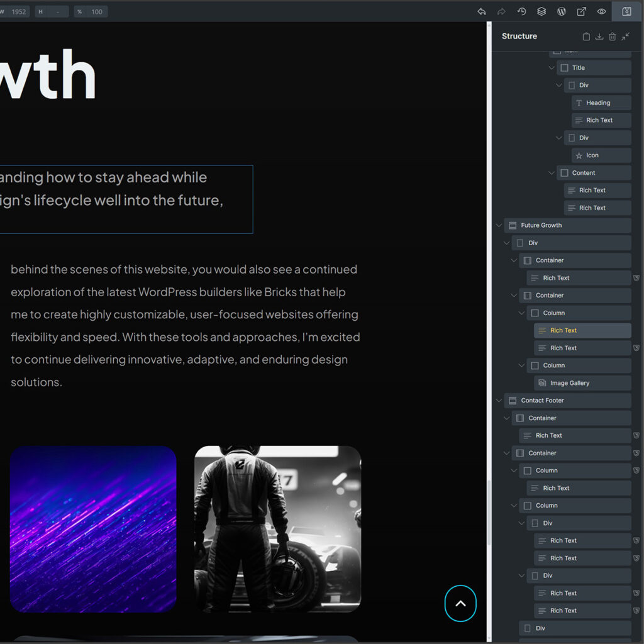644x644 pixels.
Task: Select the Image Gallery element in Structure
Action: (569, 383)
